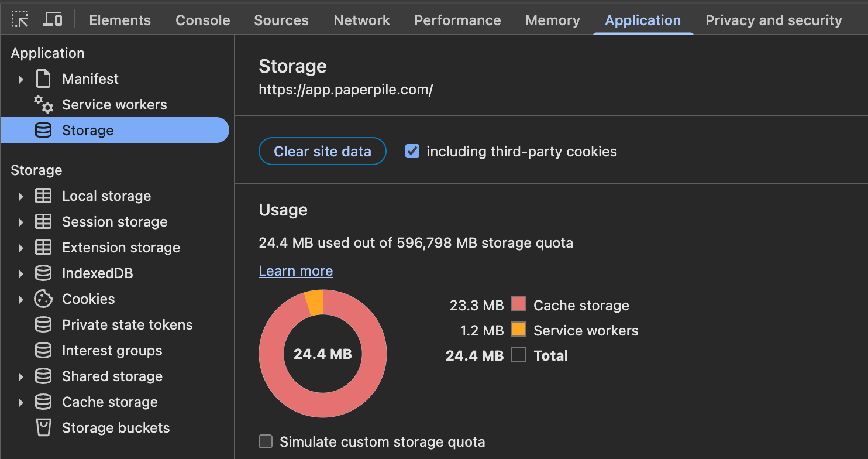Viewport: 868px width, 459px height.
Task: Click the IndexedDB database icon
Action: click(43, 273)
